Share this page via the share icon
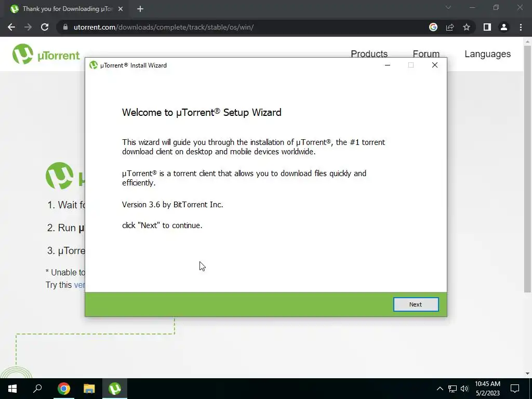The width and height of the screenshot is (532, 399). point(450,27)
